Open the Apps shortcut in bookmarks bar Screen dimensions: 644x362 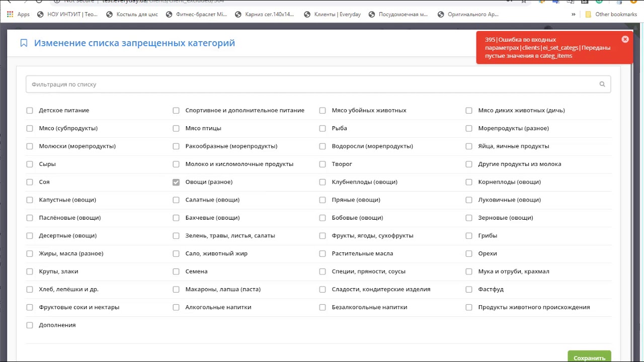[18, 15]
